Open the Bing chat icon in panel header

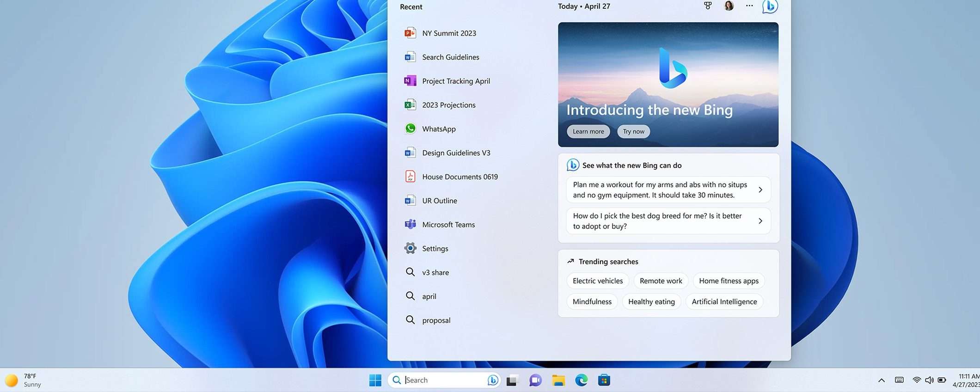coord(770,6)
